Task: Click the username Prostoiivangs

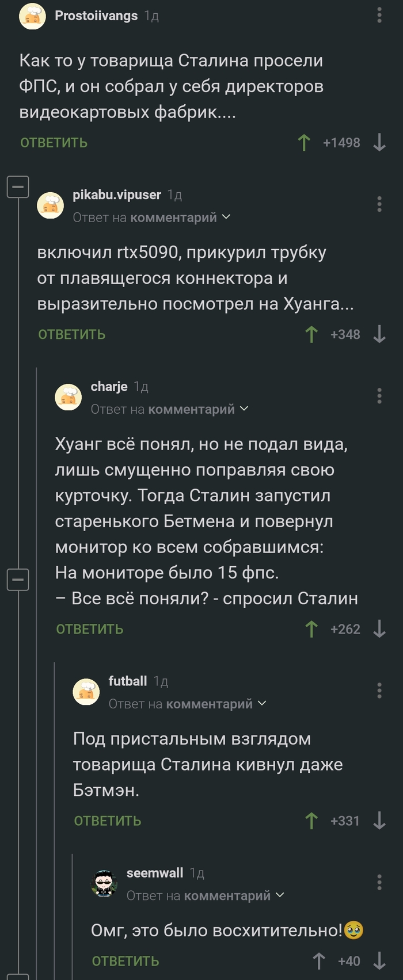Action: [96, 16]
